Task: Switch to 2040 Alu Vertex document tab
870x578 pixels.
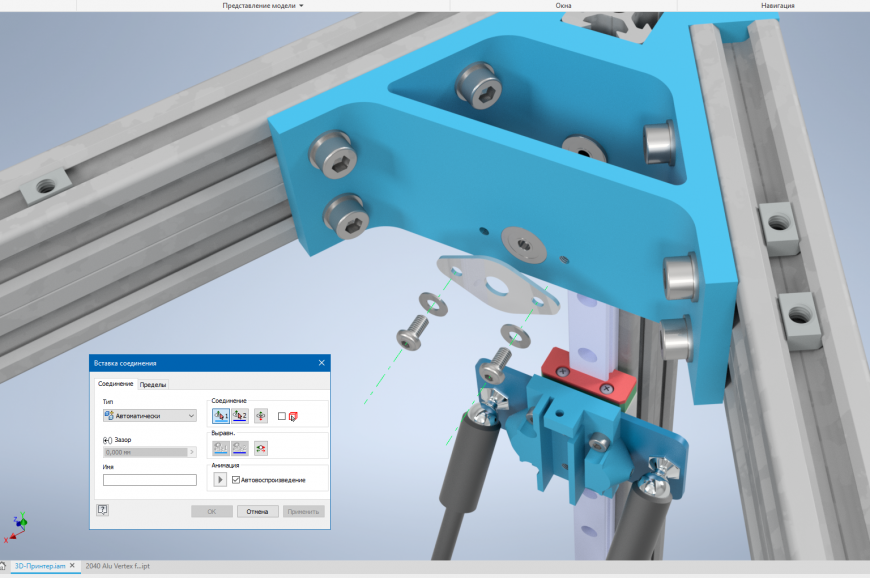Action: 118,566
